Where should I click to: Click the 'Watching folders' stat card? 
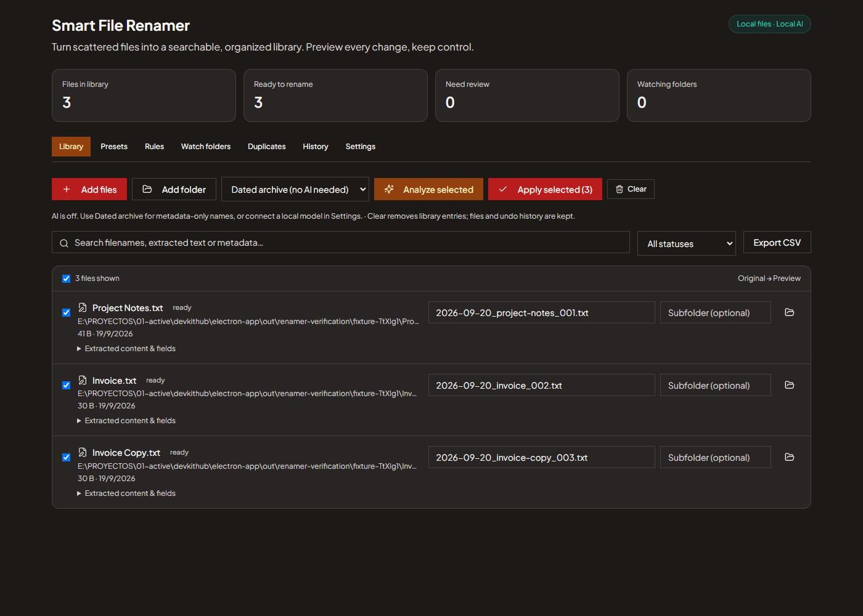click(x=719, y=95)
